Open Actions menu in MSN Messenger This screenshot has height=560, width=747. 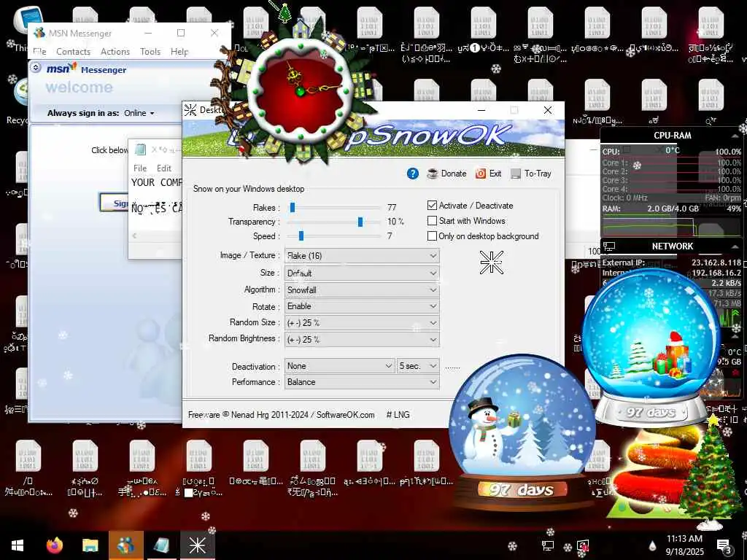115,52
